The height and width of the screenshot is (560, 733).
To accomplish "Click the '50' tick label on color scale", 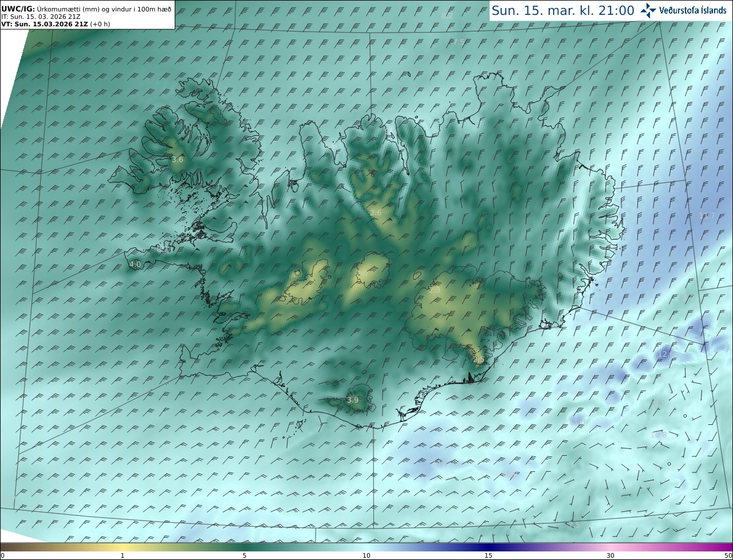I will coord(728,555).
